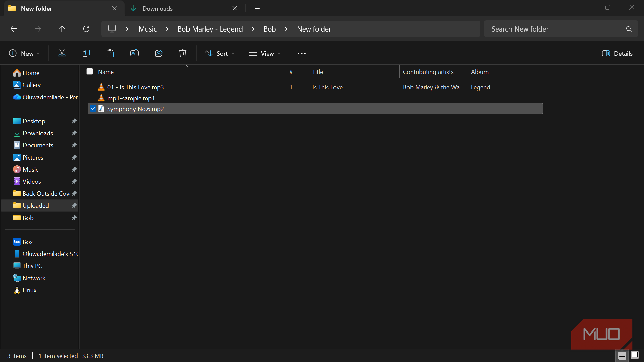Open the View dropdown menu

[265, 53]
